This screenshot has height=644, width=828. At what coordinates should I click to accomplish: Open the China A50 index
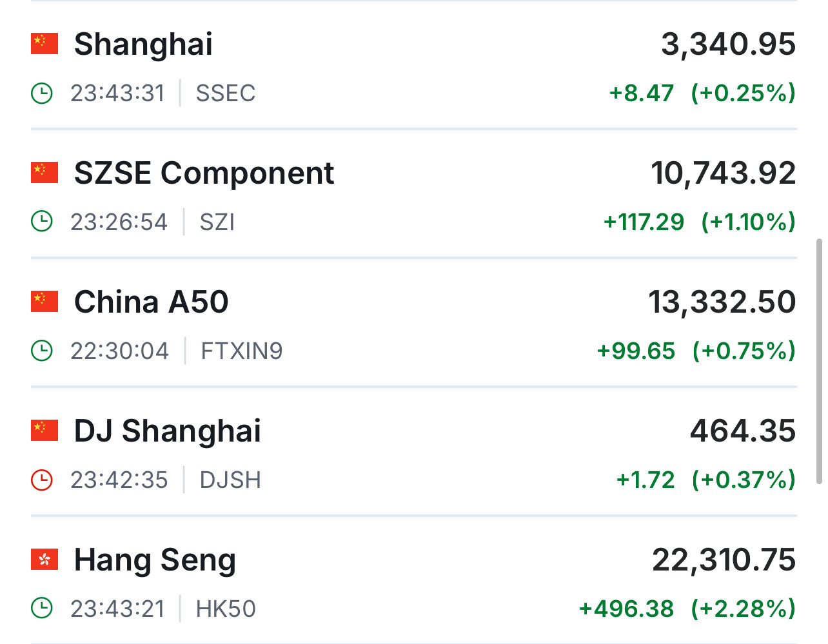[151, 302]
